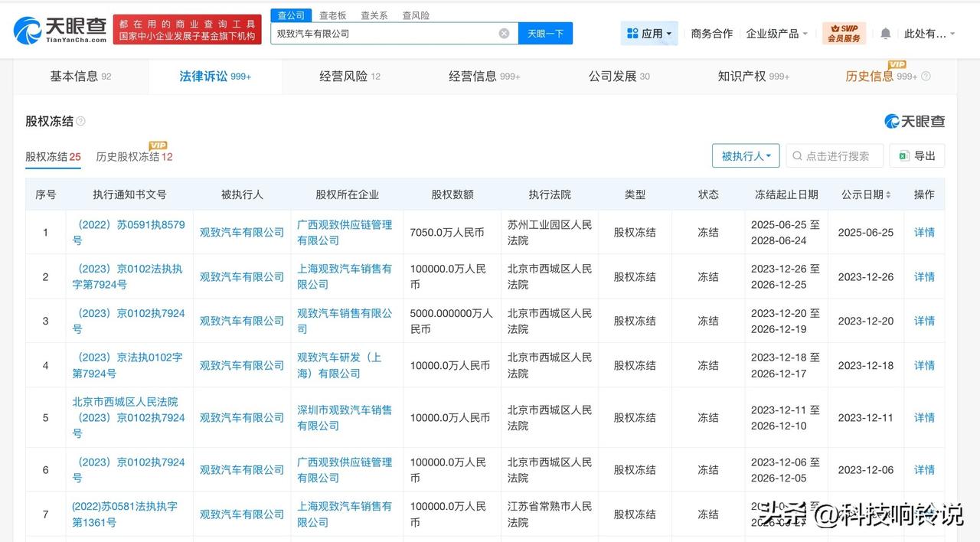
Task: Switch to 查老板 search tab
Action: [332, 15]
